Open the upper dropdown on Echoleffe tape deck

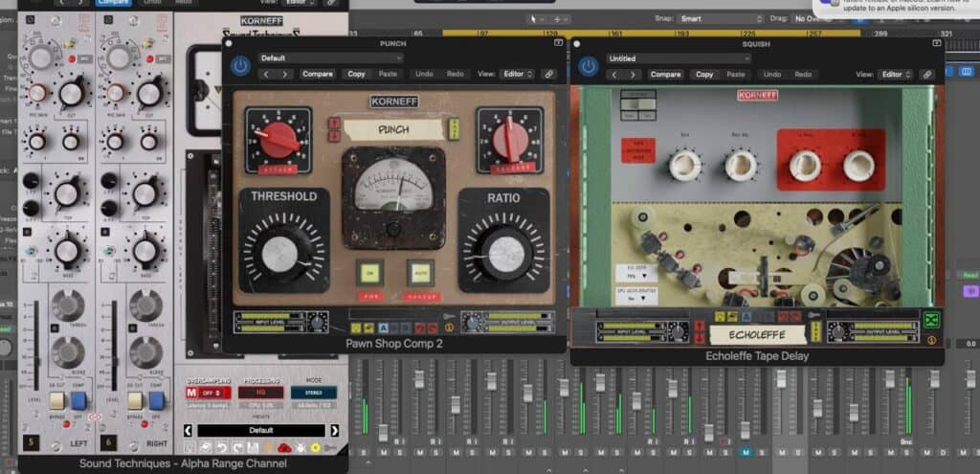(636, 273)
